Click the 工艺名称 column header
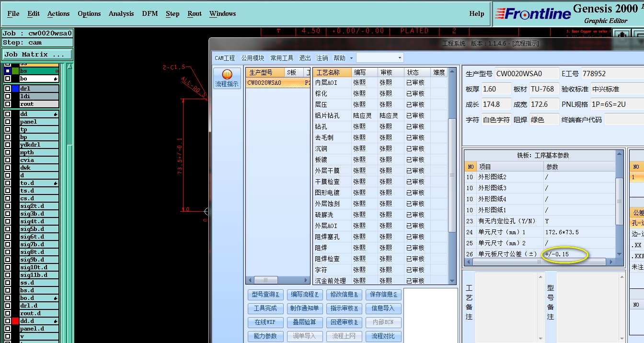The width and height of the screenshot is (644, 343). pos(332,72)
